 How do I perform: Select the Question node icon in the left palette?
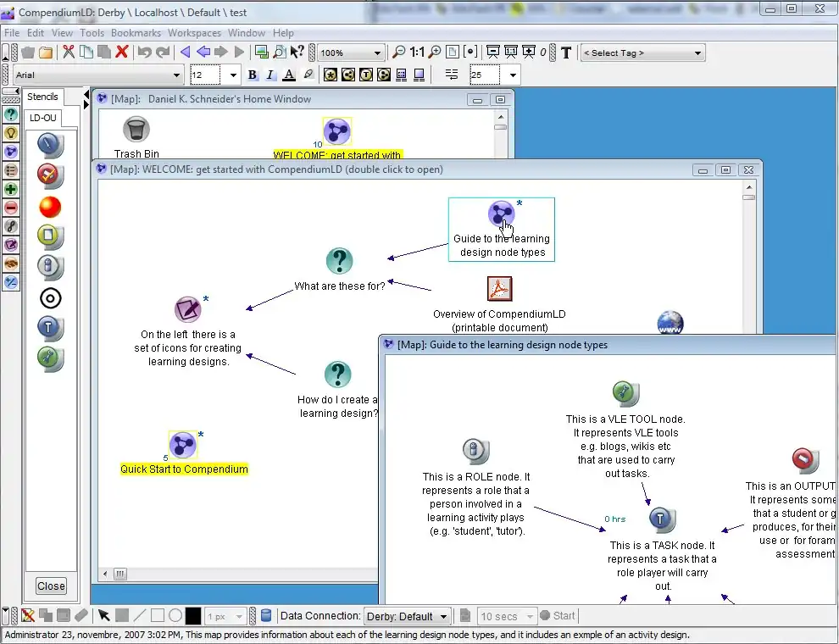click(x=11, y=114)
